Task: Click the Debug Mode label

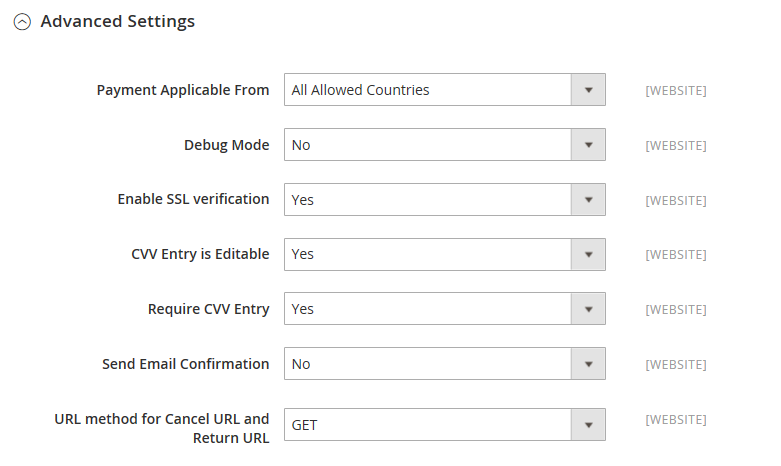Action: [226, 145]
